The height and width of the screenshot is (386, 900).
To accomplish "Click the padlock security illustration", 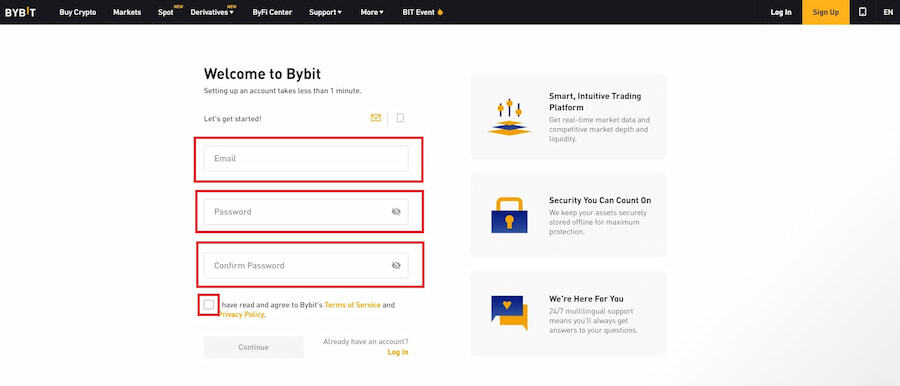I will [x=509, y=215].
